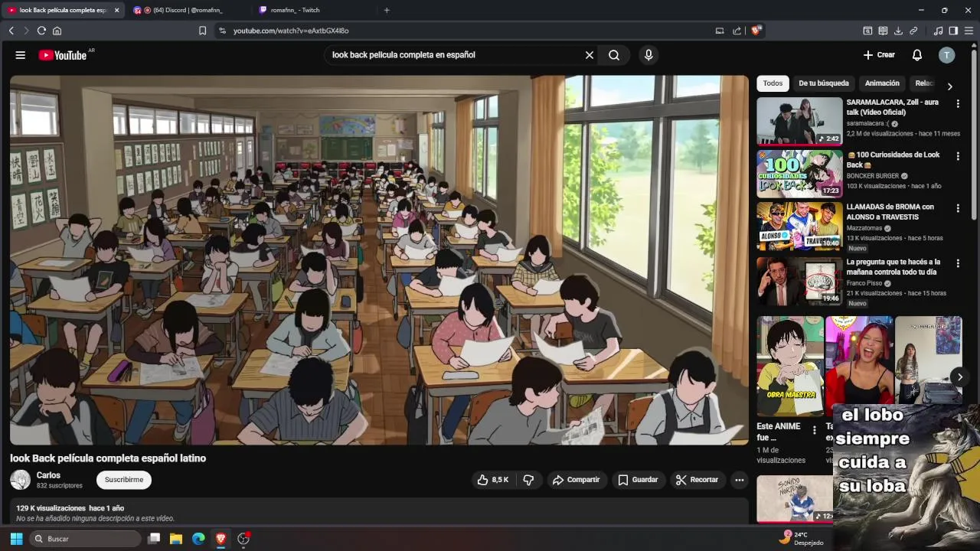Switch to the Discord @romafnn_ tab
Image resolution: width=980 pixels, height=551 pixels.
(x=188, y=10)
